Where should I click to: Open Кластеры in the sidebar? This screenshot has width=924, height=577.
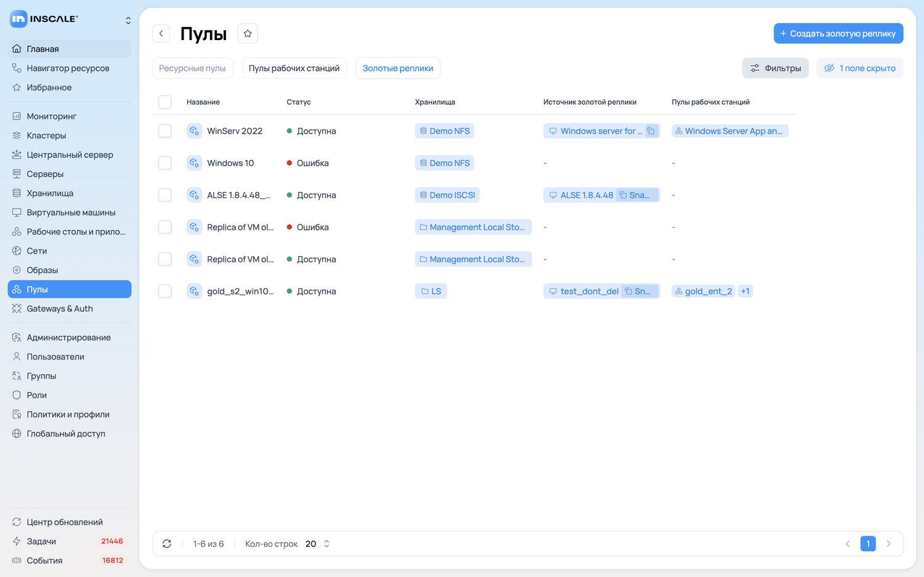70,135
